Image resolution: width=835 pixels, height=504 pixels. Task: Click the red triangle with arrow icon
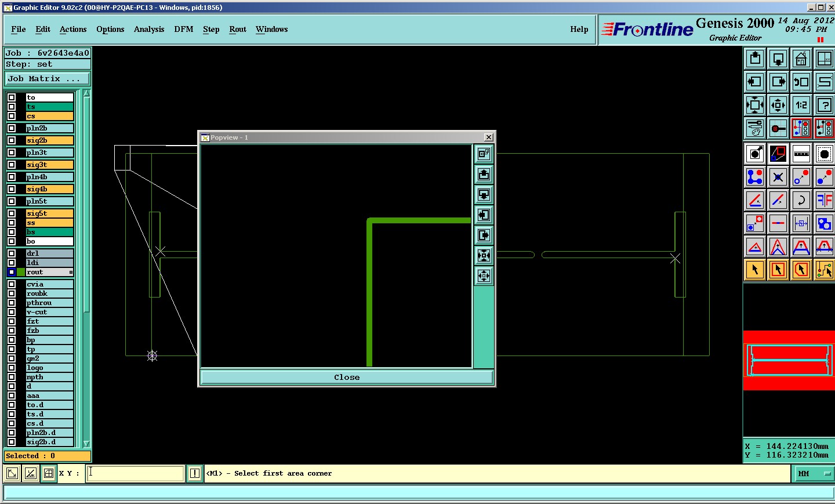(x=755, y=246)
